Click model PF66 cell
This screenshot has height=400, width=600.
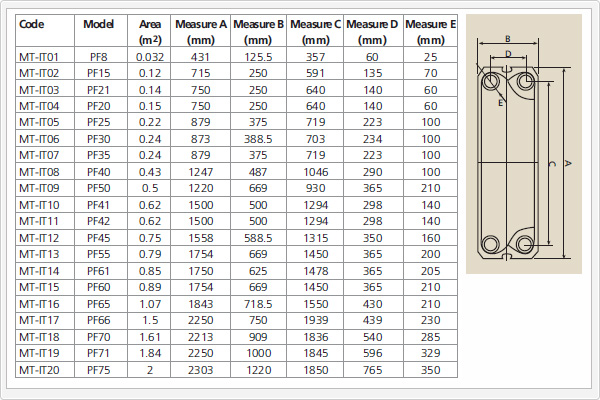[x=99, y=320]
